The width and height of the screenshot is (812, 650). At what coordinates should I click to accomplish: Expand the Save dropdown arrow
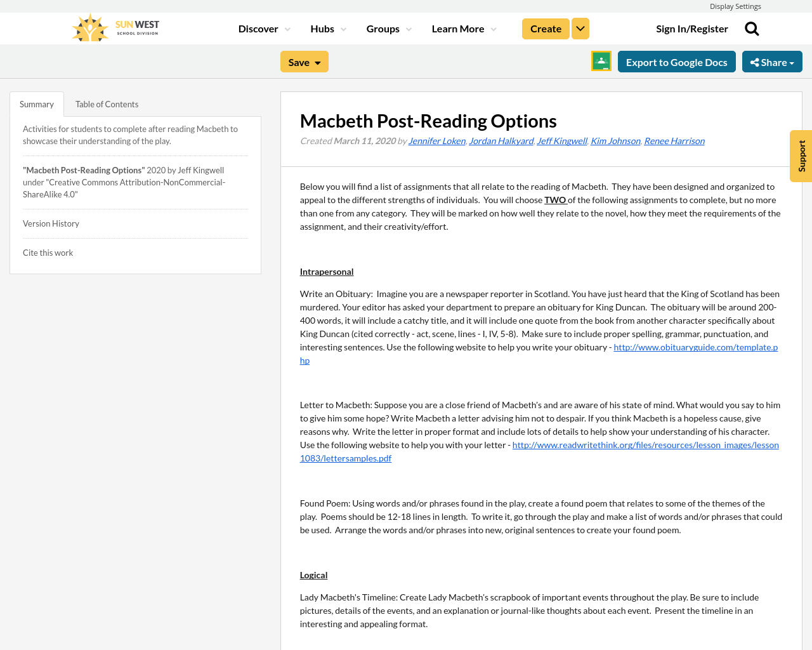point(316,61)
